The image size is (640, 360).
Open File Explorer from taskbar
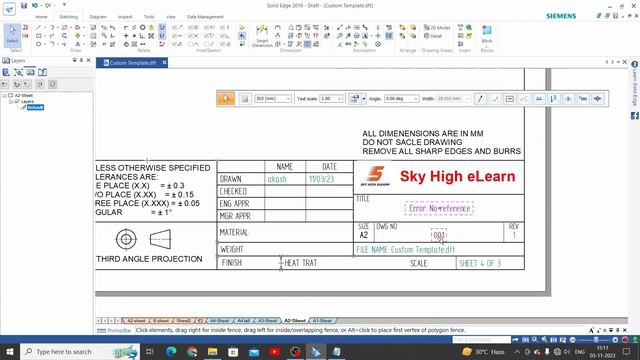pos(212,351)
